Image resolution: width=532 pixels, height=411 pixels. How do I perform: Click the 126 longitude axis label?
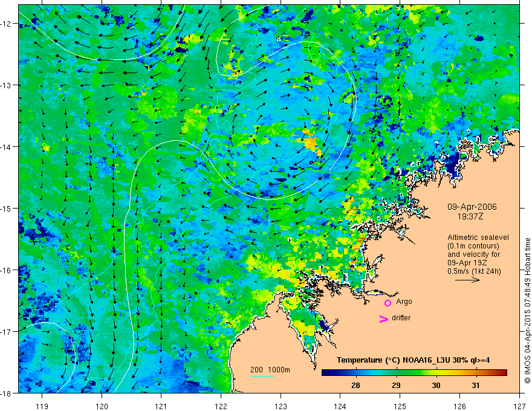(x=459, y=406)
